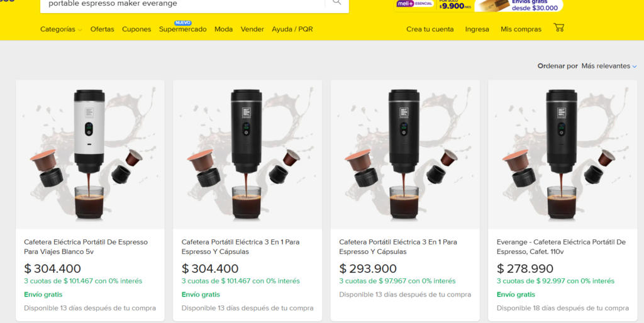The height and width of the screenshot is (323, 644).
Task: Click the chevron beside Más relevantes
Action: (x=635, y=67)
